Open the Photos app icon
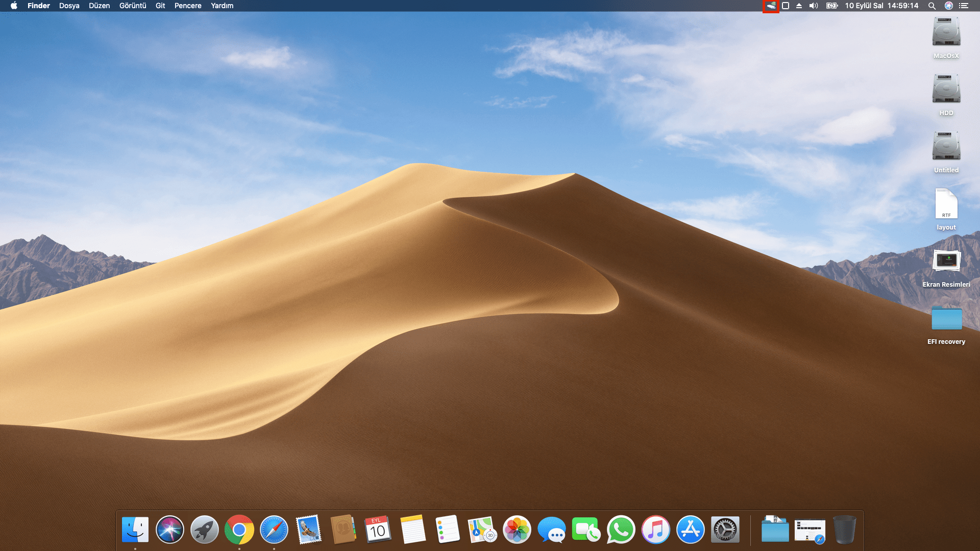980x551 pixels. [517, 530]
